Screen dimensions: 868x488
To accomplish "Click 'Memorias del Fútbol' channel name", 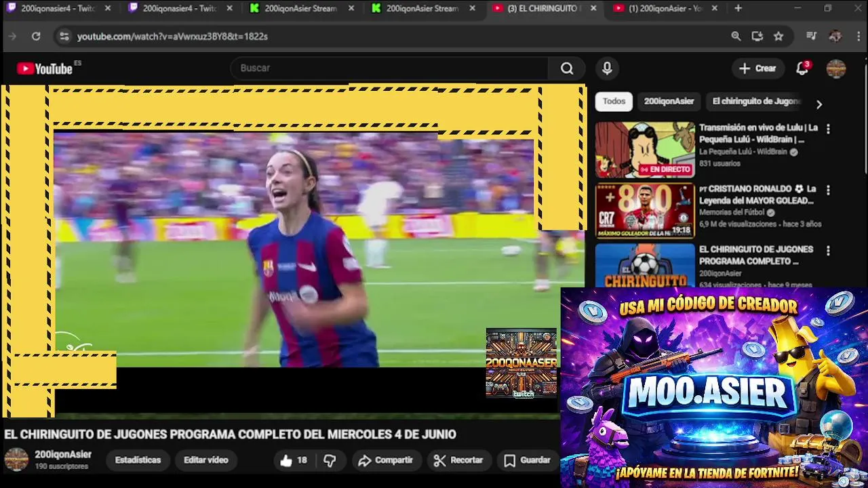I will (x=733, y=212).
